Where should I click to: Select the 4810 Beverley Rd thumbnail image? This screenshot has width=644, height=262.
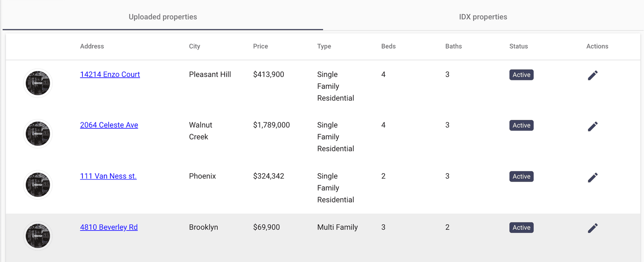coord(38,236)
